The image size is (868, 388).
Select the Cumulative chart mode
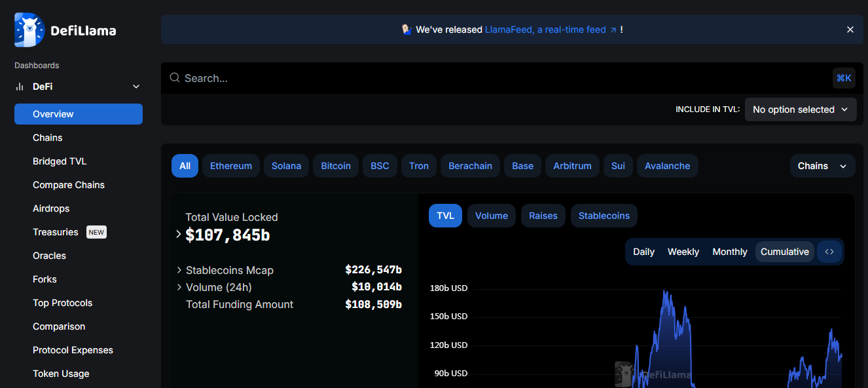point(784,252)
